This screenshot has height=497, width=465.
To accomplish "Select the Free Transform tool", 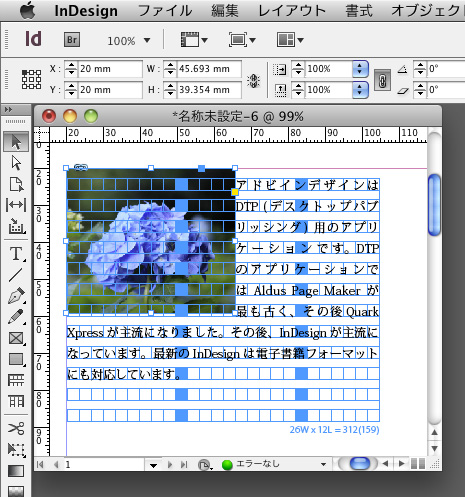I will (16, 450).
